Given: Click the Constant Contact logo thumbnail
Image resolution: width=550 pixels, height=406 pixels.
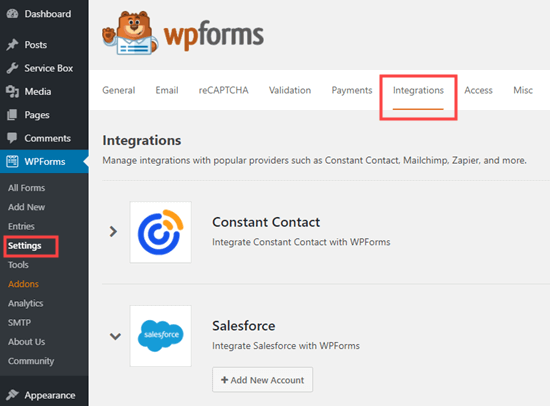Looking at the screenshot, I should 161,232.
